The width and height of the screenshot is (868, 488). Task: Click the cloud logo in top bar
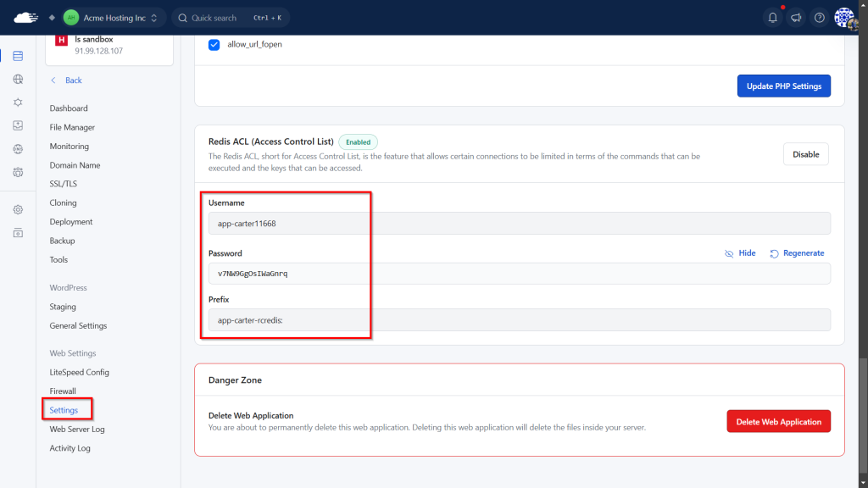click(26, 18)
